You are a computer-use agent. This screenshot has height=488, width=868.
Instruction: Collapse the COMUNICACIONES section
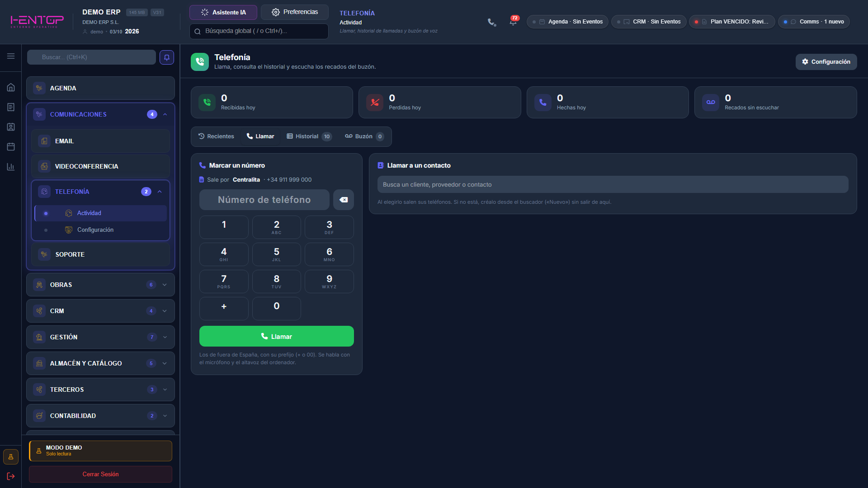(165, 114)
